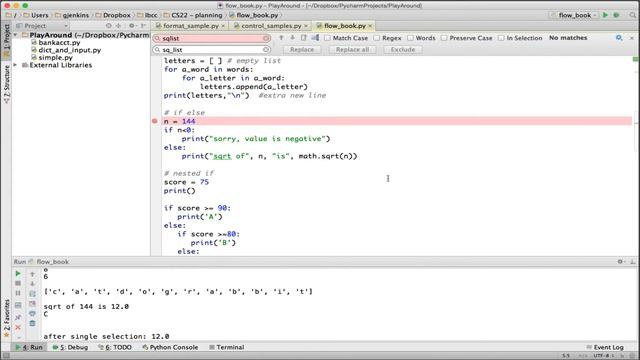Viewport: 640px width, 360px height.
Task: Hide the Run panel using its hide icon
Action: pyautogui.click(x=633, y=262)
